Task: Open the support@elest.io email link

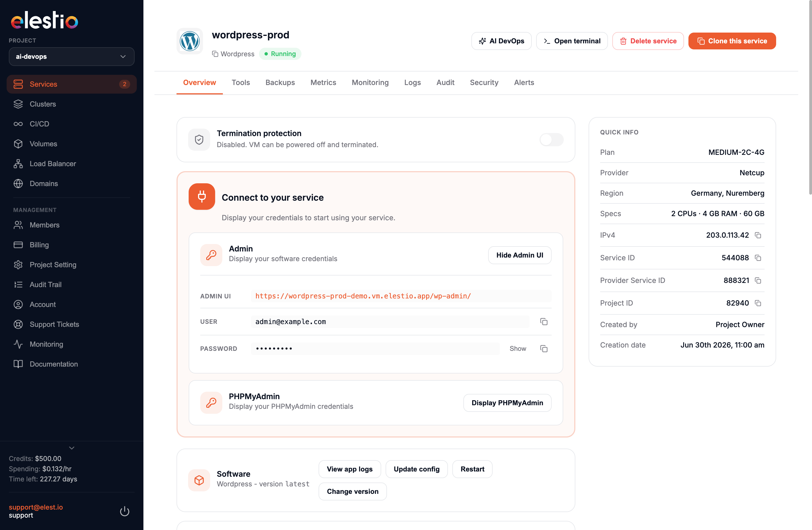Action: (36, 507)
